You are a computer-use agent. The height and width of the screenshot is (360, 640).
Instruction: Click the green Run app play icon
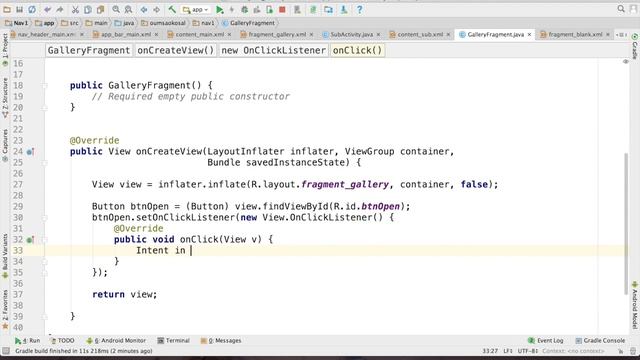coord(220,9)
